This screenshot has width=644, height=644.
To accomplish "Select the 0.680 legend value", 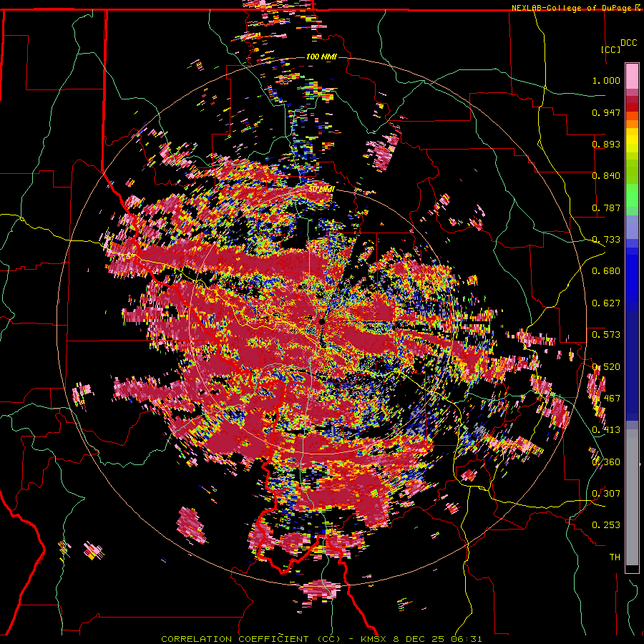I will click(606, 271).
